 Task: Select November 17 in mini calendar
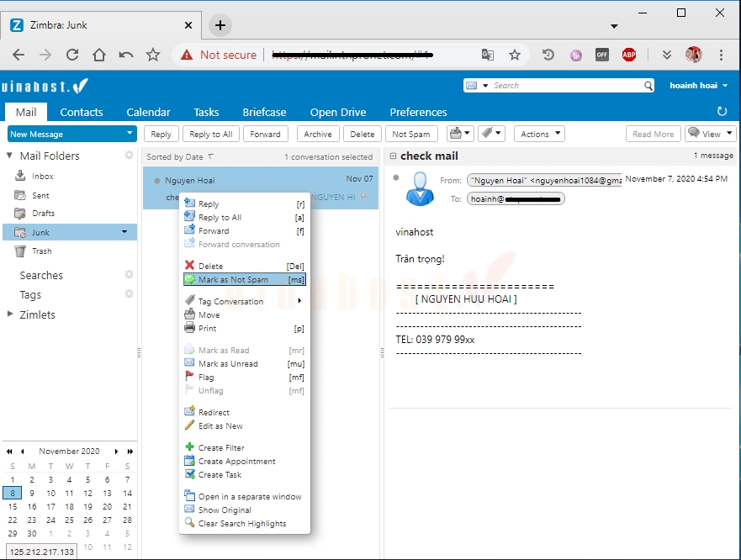pyautogui.click(x=51, y=506)
